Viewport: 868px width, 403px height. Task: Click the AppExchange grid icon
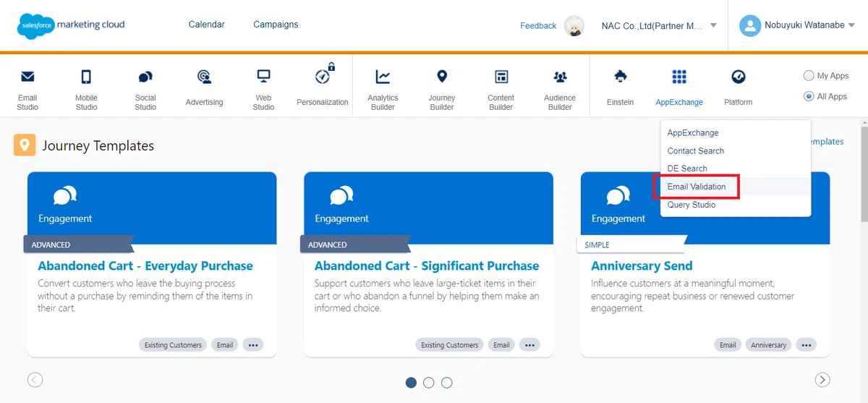click(679, 77)
